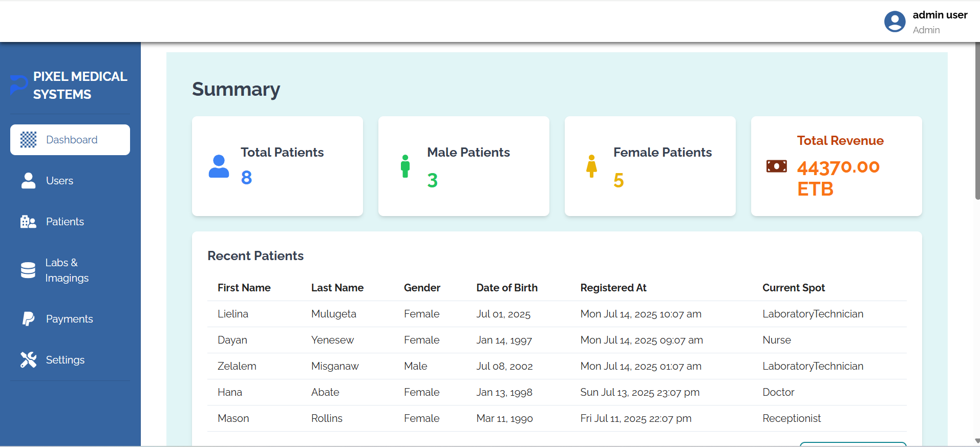
Task: Select last name Abate
Action: pos(325,392)
